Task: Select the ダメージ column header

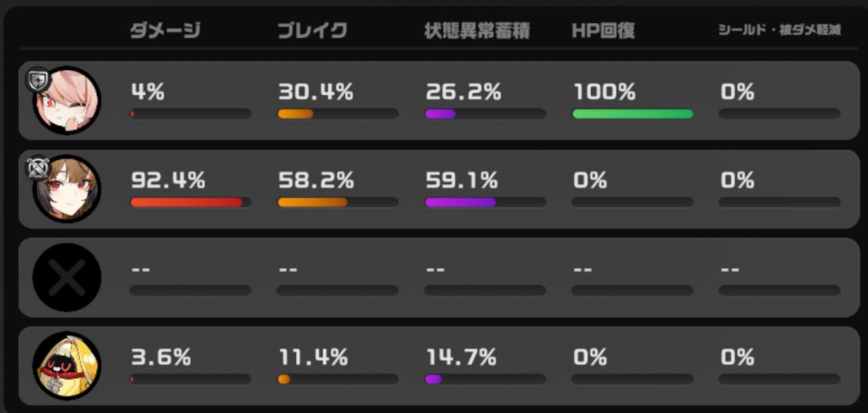Action: 165,31
